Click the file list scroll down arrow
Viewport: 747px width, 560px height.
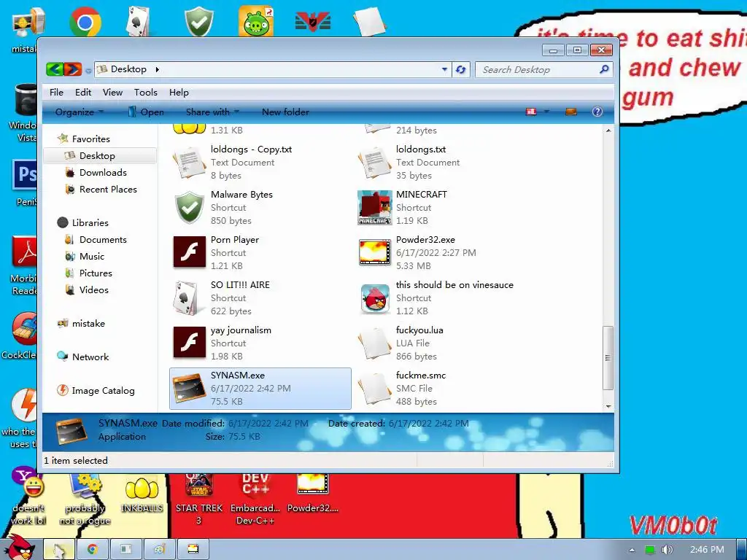608,406
